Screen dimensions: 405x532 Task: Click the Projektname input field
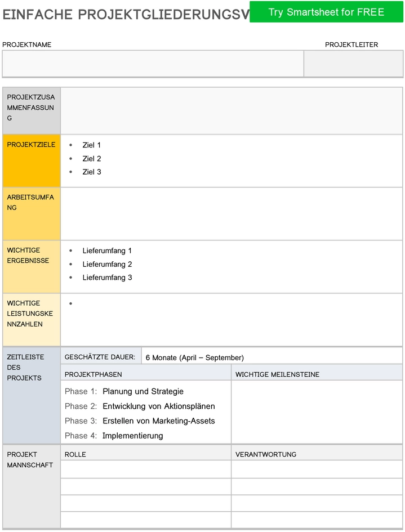pyautogui.click(x=153, y=64)
